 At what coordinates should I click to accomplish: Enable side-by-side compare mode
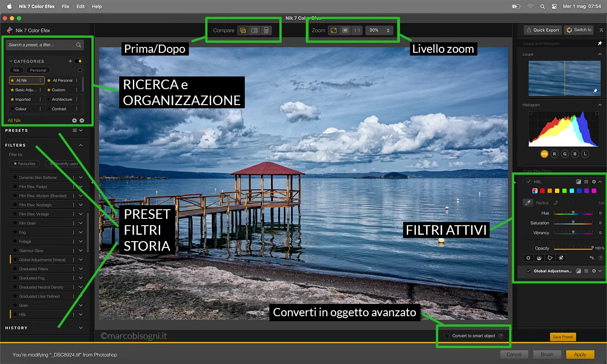pyautogui.click(x=267, y=30)
